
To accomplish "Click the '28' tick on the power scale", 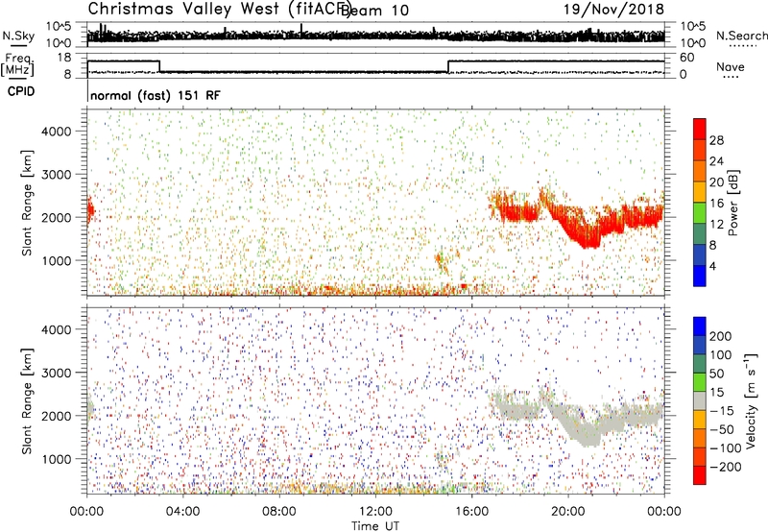I will click(716, 140).
